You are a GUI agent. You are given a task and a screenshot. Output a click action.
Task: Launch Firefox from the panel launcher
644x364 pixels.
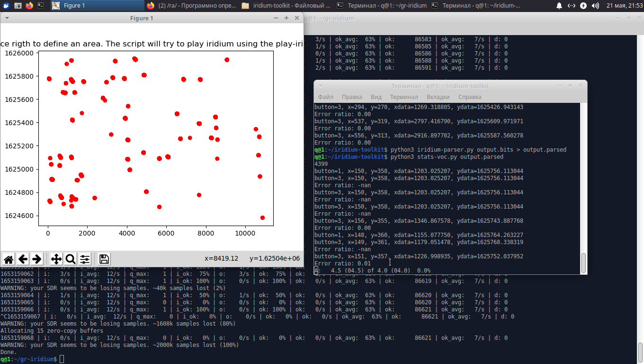coord(29,6)
